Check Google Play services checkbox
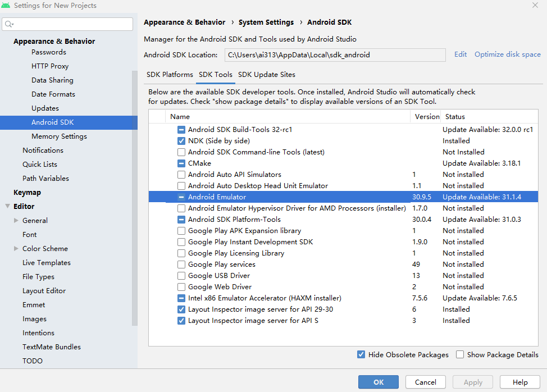The width and height of the screenshot is (547, 392). (x=181, y=265)
